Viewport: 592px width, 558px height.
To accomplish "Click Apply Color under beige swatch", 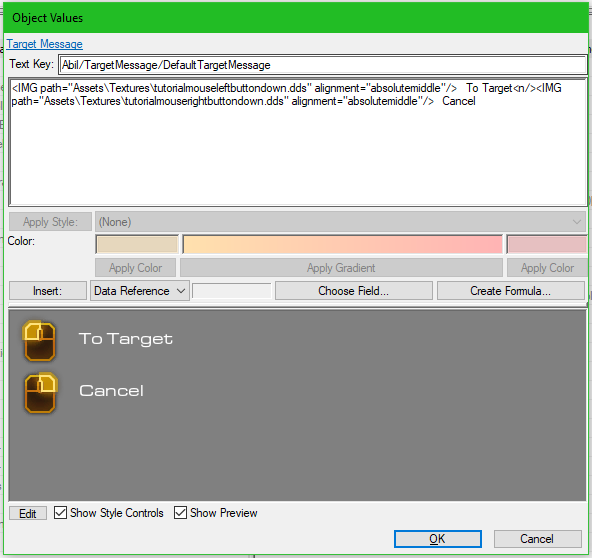I will [136, 268].
